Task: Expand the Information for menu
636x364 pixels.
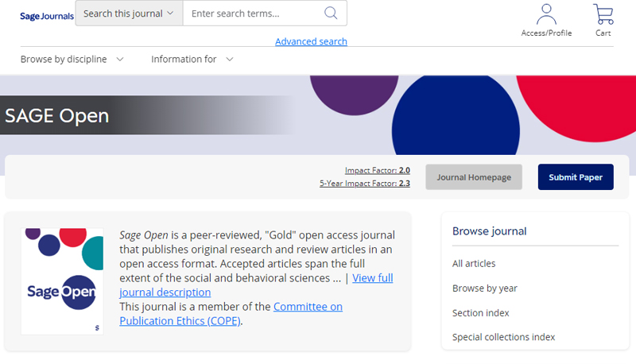Action: pyautogui.click(x=192, y=59)
